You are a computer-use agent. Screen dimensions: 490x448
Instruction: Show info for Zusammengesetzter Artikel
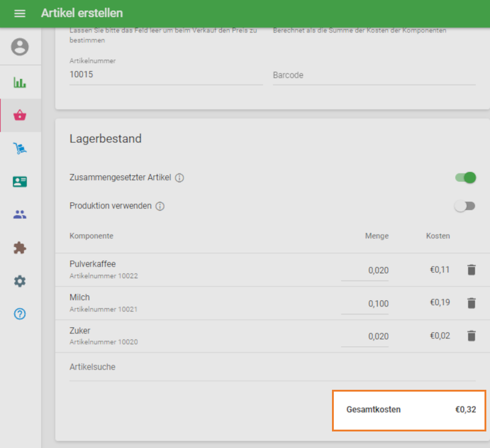(x=179, y=178)
